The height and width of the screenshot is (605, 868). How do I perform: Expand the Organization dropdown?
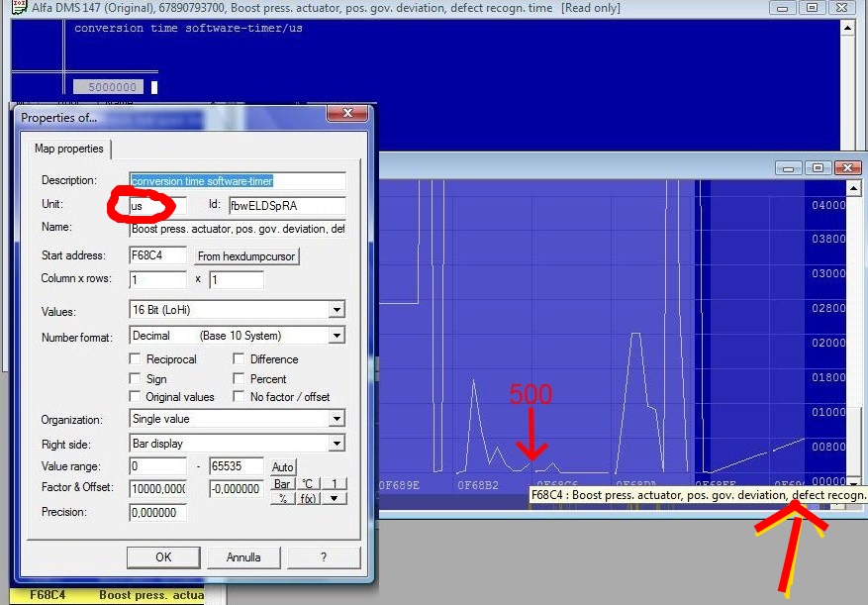point(337,419)
